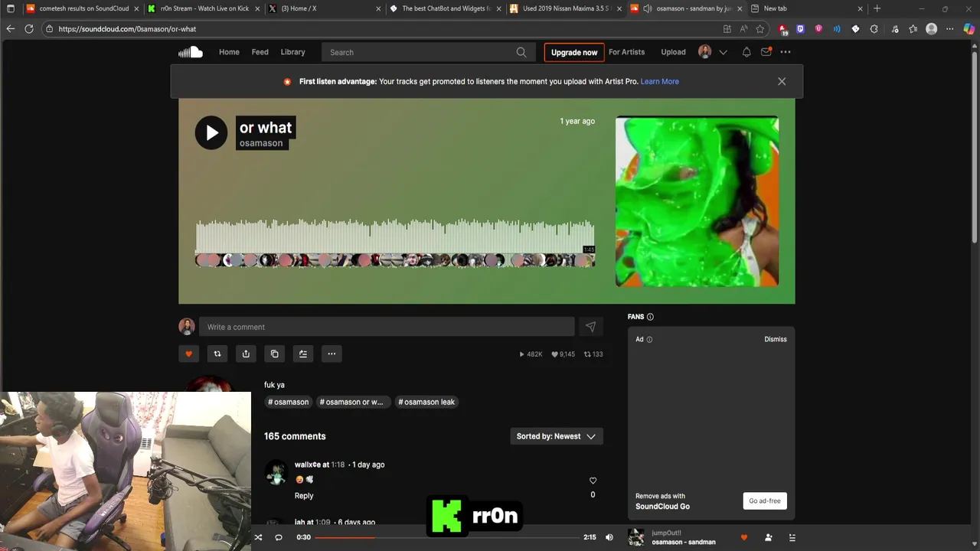Switch to Best ChatBot and Widgets tab

tap(446, 8)
